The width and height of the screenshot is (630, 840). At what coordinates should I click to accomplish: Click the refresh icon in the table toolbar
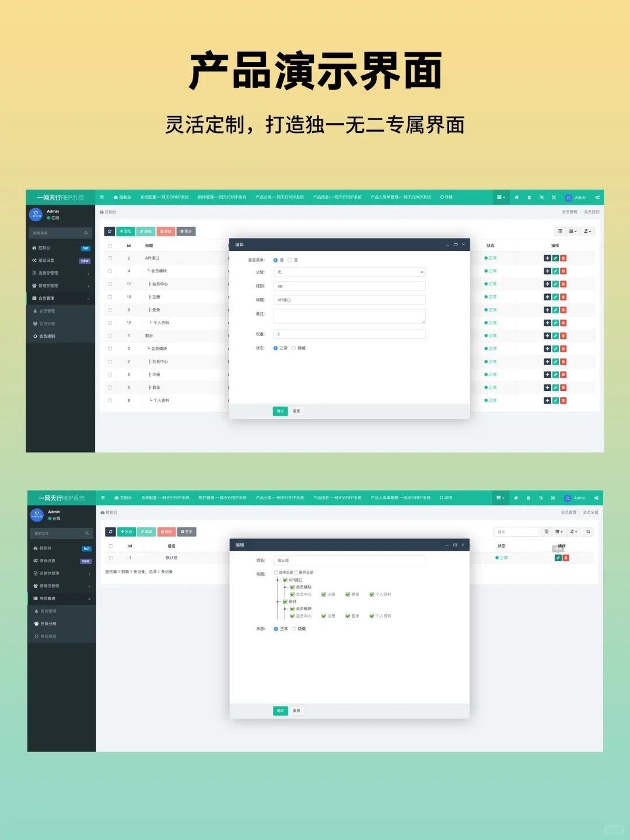tap(110, 231)
